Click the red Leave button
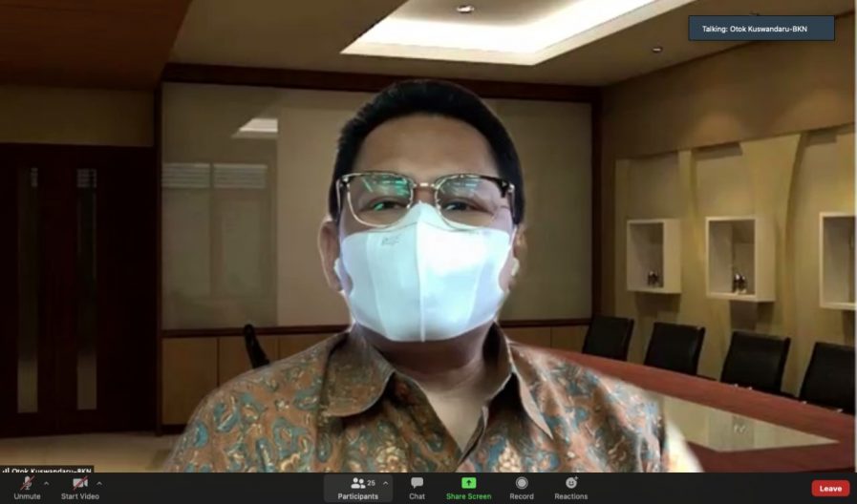Image resolution: width=857 pixels, height=504 pixels. click(x=830, y=489)
